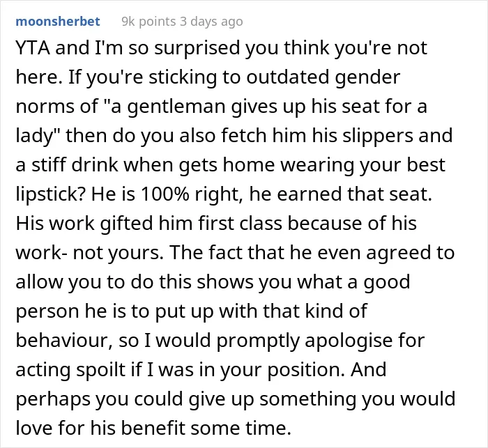488x448 pixels.
Task: Click the phrase stiff drink
Action: (x=75, y=164)
